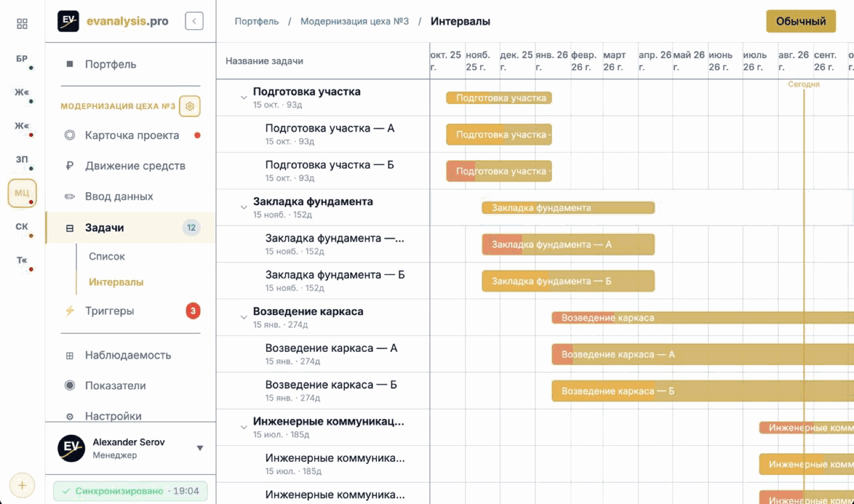
Task: Open Портфель in the sidebar
Action: pyautogui.click(x=130, y=64)
